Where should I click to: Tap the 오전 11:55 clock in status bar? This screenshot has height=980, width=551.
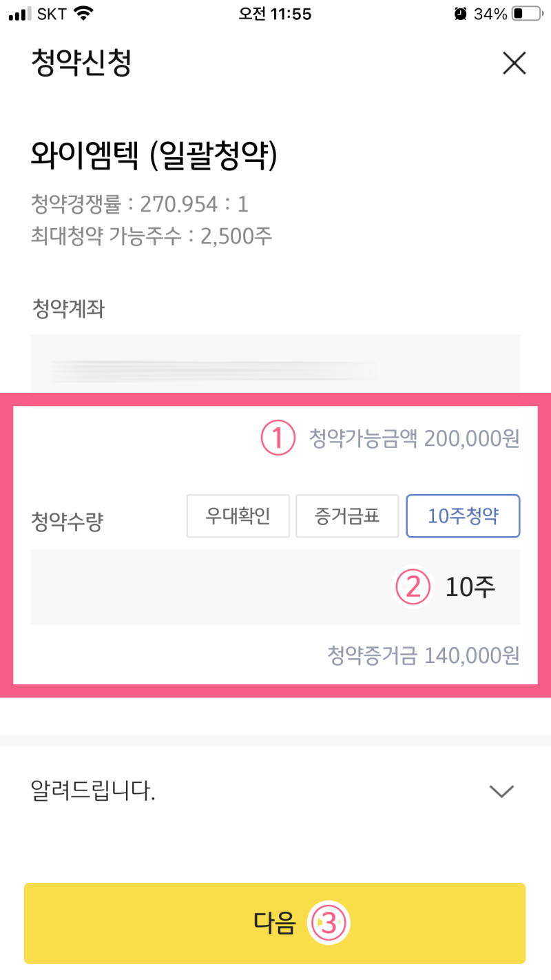tap(275, 14)
